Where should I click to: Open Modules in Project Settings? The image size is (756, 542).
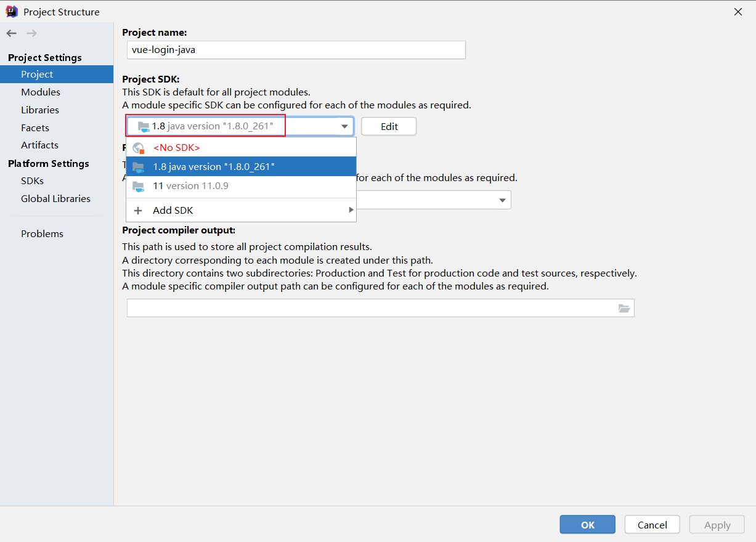pos(41,92)
